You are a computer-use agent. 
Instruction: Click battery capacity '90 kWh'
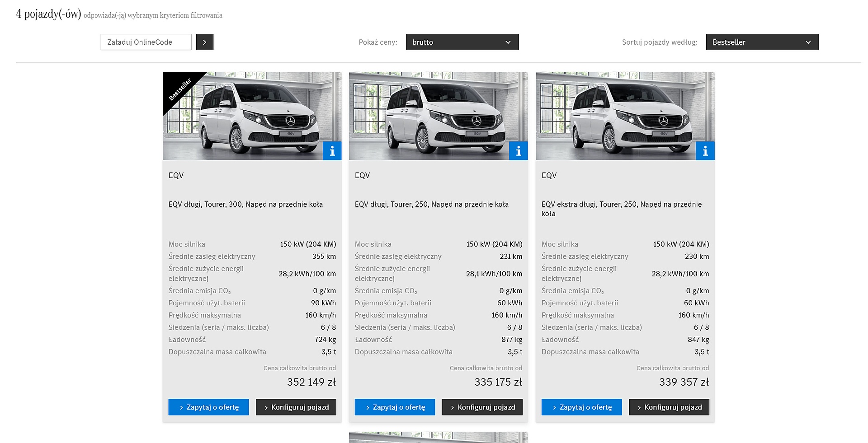pyautogui.click(x=324, y=303)
